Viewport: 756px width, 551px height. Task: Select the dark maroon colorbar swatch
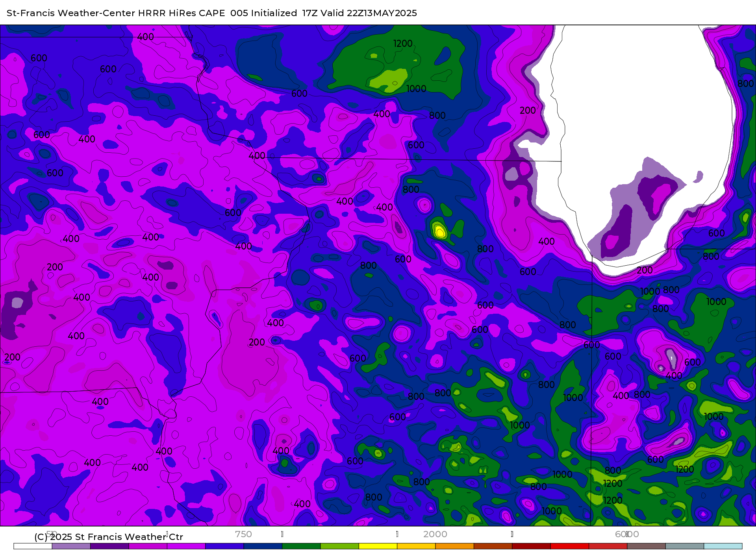pos(531,546)
